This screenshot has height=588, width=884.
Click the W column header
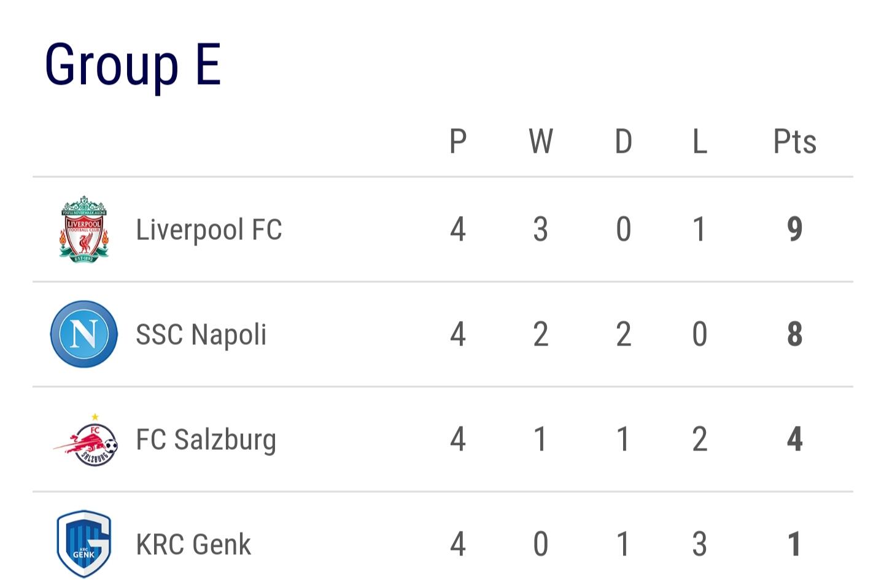pos(541,142)
